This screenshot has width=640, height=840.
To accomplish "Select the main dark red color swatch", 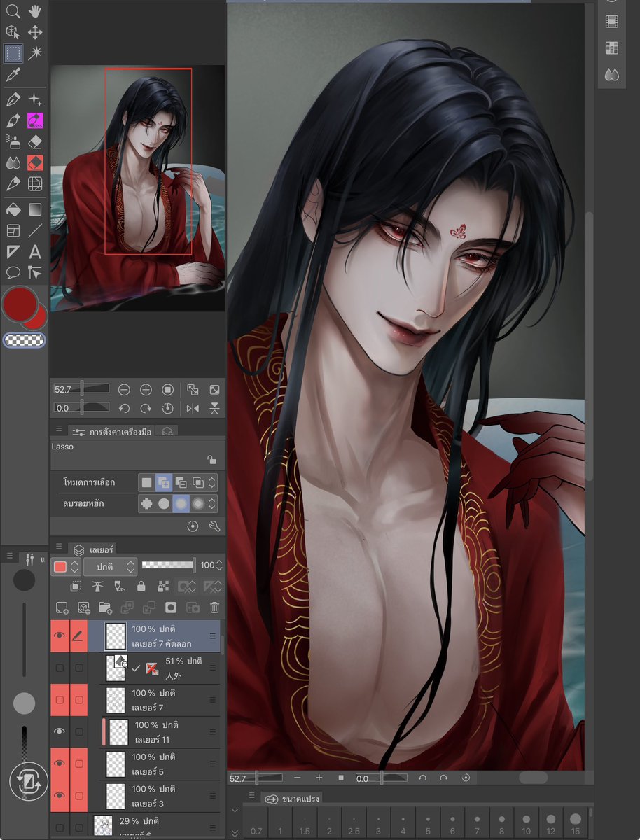I will [20, 303].
